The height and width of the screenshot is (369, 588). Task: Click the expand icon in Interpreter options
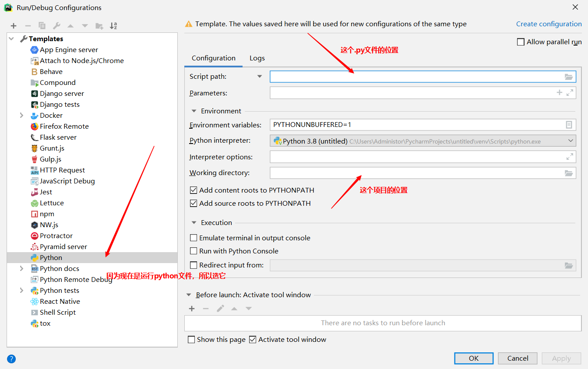click(570, 156)
